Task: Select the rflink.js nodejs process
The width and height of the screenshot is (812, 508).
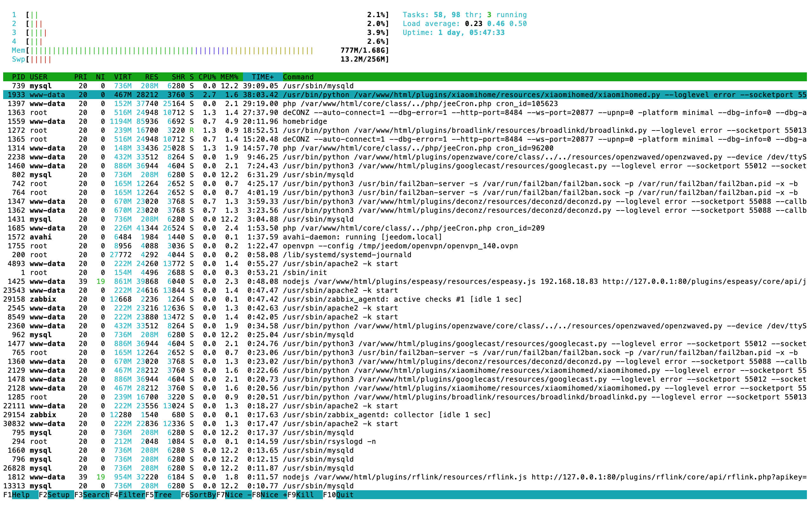Action: coord(405,477)
